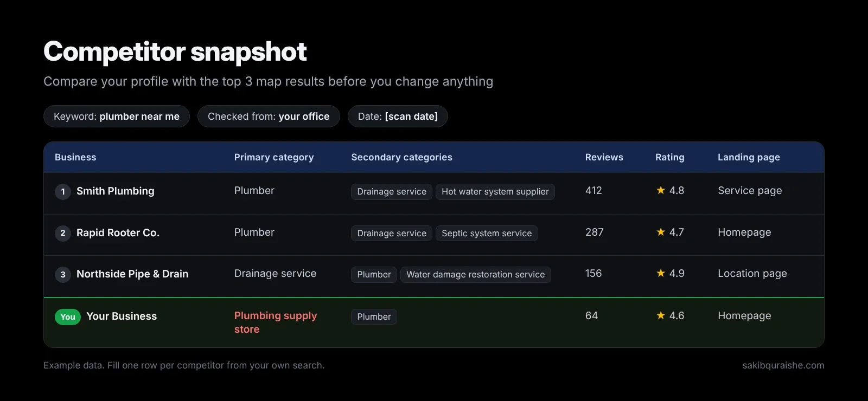Click the 287 reviews count

[x=595, y=232]
